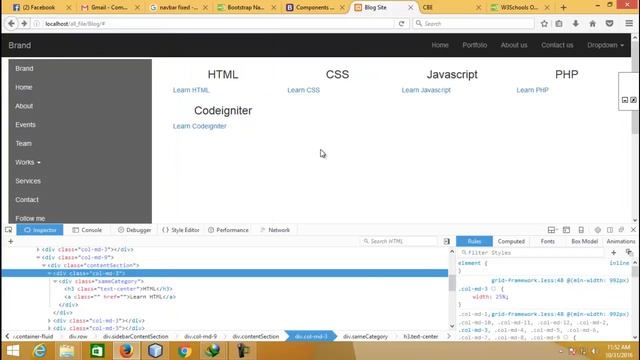Switch to the Inspector devtools tab
Image resolution: width=640 pixels, height=360 pixels.
pyautogui.click(x=40, y=230)
